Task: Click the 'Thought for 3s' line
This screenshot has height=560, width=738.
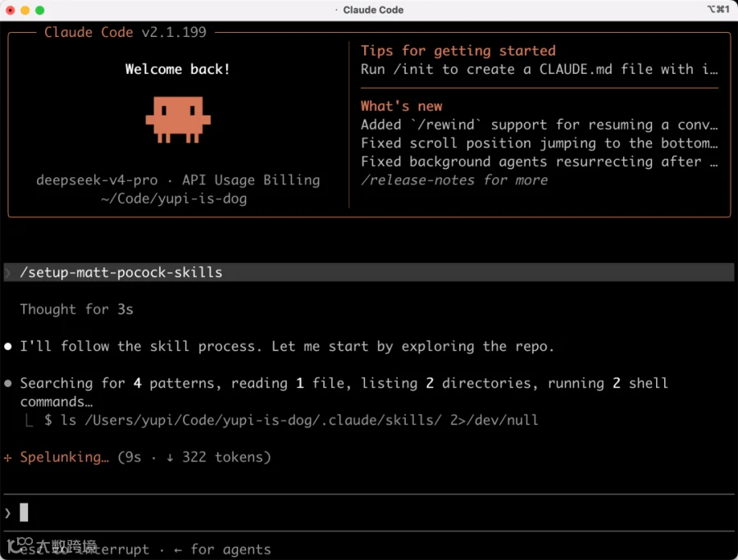Action: pos(76,309)
